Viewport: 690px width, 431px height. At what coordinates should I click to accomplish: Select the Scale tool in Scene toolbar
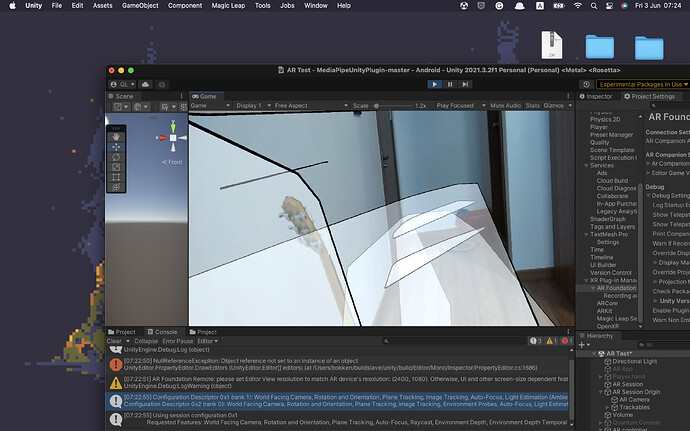point(116,167)
